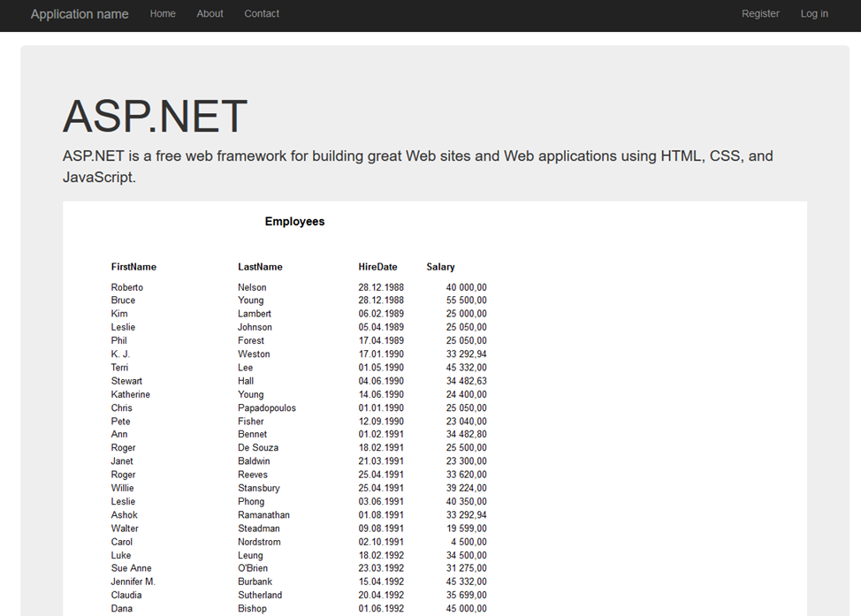Click hire date 06.02.1989
Screen dimensions: 861x616
point(381,314)
